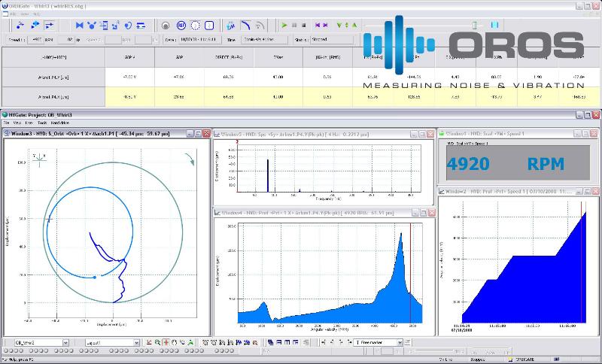Click the highlighted blue arrows icon in ORBIGate toolbar
The width and height of the screenshot is (602, 364).
49,26
